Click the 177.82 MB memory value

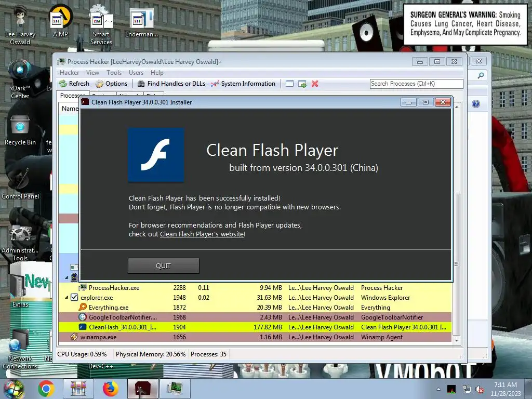(268, 327)
